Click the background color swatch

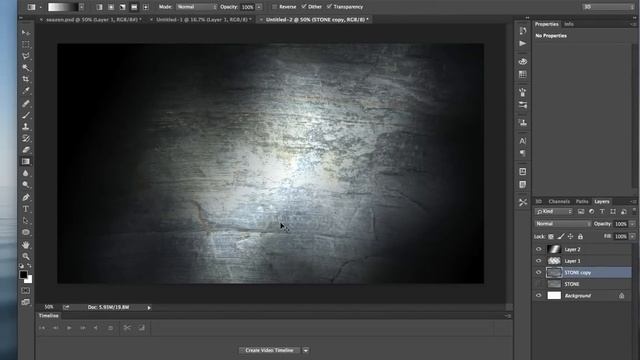click(28, 280)
